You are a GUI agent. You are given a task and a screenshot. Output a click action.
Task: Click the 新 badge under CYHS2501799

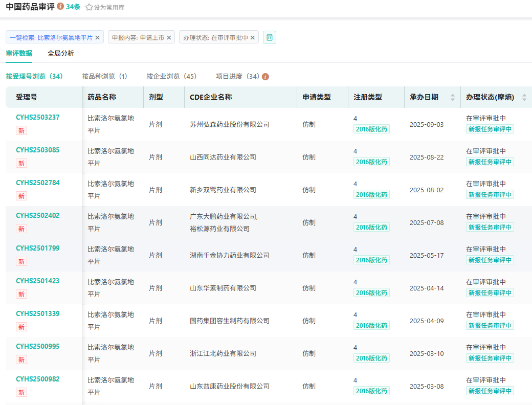pos(21,261)
